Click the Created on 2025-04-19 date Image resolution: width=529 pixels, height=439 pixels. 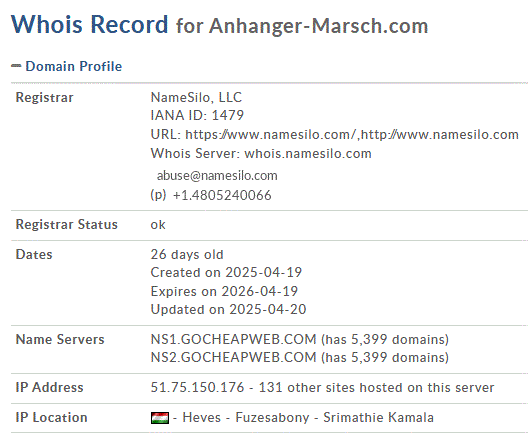click(x=226, y=272)
